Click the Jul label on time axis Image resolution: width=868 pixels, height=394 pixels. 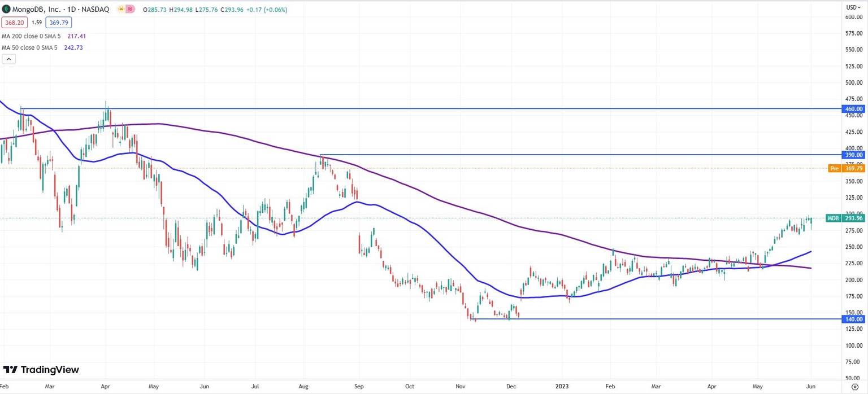[x=254, y=387]
